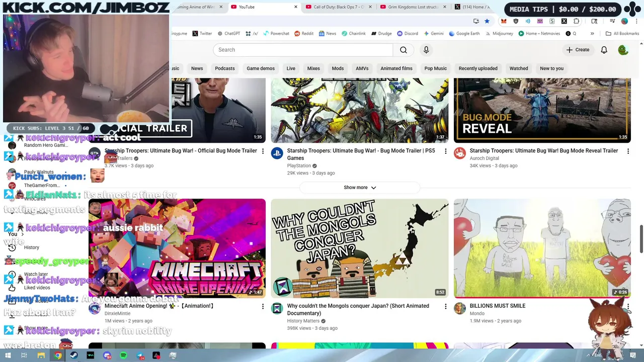Open the BILLIONS MUST SMILE thumbnail
This screenshot has height=362, width=644.
pos(542,248)
